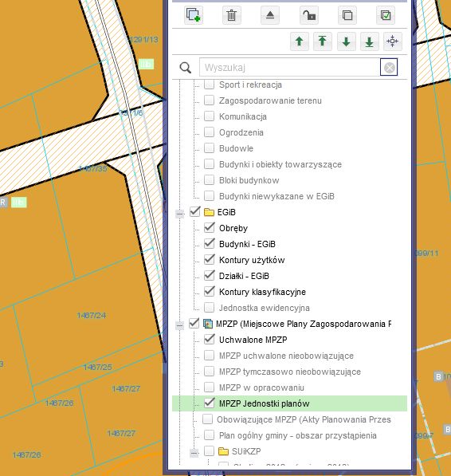Click the open padlock unlock icon
Image resolution: width=451 pixels, height=476 pixels.
pyautogui.click(x=309, y=15)
